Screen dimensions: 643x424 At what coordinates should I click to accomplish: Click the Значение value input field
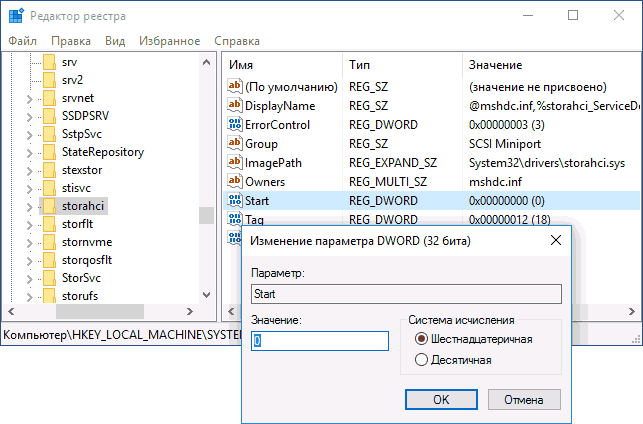point(320,341)
